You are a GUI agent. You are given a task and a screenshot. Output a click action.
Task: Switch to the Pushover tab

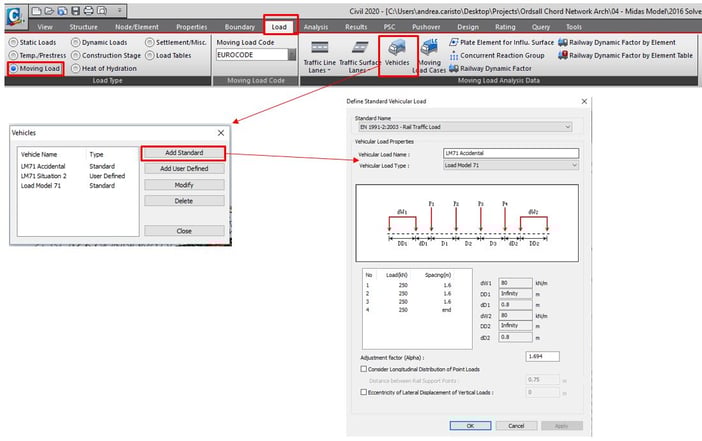[426, 27]
